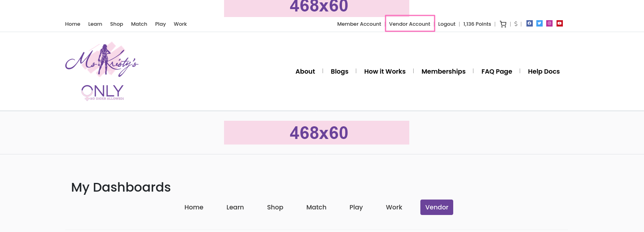Viewport: 644px width, 232px height.
Task: Open Help Docs in main navigation
Action: (544, 72)
